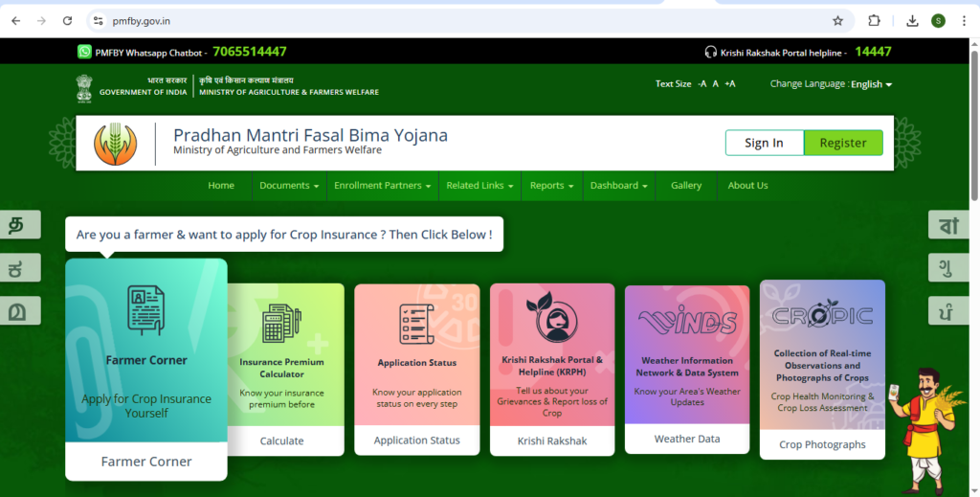Image resolution: width=980 pixels, height=497 pixels.
Task: Open the Gallery menu item
Action: click(686, 186)
